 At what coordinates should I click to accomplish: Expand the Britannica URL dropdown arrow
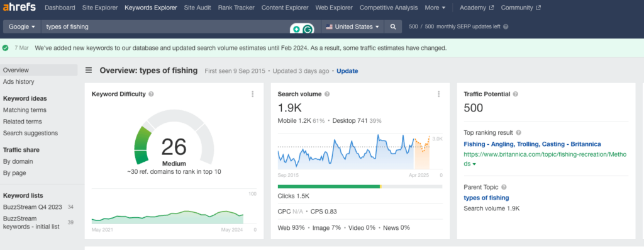pyautogui.click(x=474, y=164)
